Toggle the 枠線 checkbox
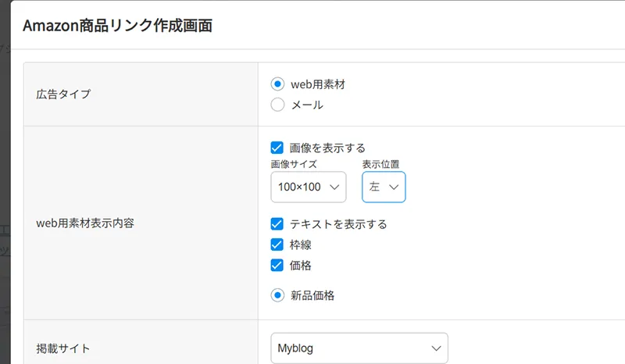The width and height of the screenshot is (625, 364). (277, 244)
